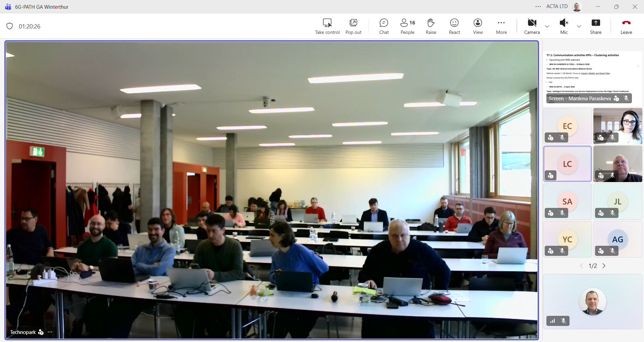The height and width of the screenshot is (342, 644).
Task: Select the SA participant tile
Action: 568,202
